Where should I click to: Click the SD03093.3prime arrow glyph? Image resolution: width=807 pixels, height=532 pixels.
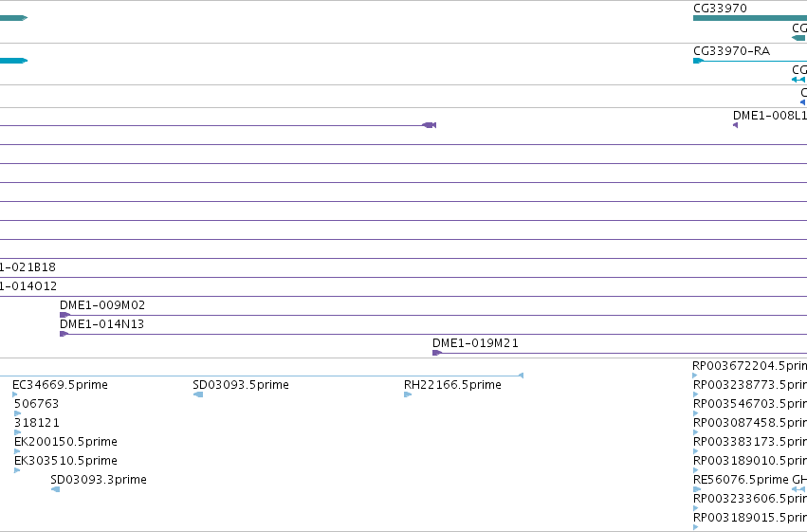pyautogui.click(x=56, y=489)
